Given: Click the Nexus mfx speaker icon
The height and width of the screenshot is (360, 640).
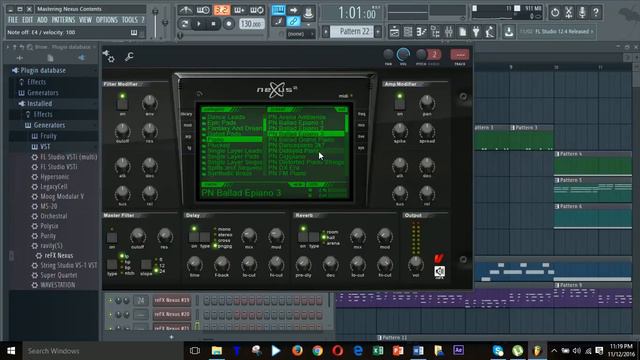Looking at the screenshot, I should tap(439, 271).
